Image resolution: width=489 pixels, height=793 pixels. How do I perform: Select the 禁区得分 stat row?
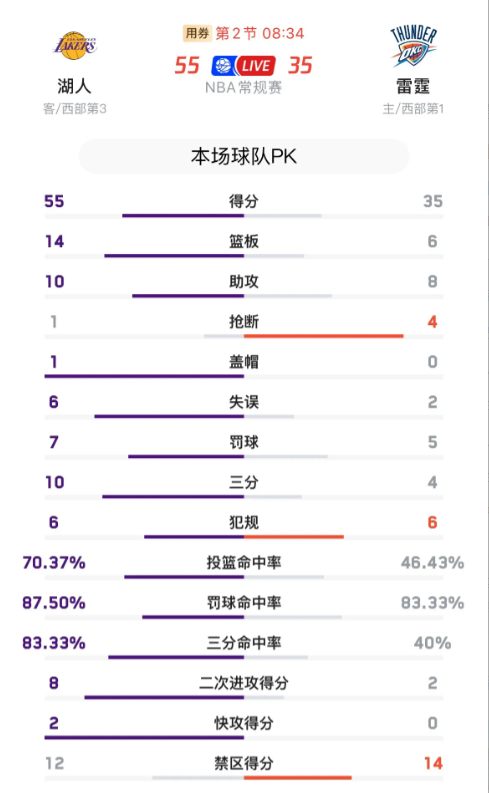click(x=244, y=767)
